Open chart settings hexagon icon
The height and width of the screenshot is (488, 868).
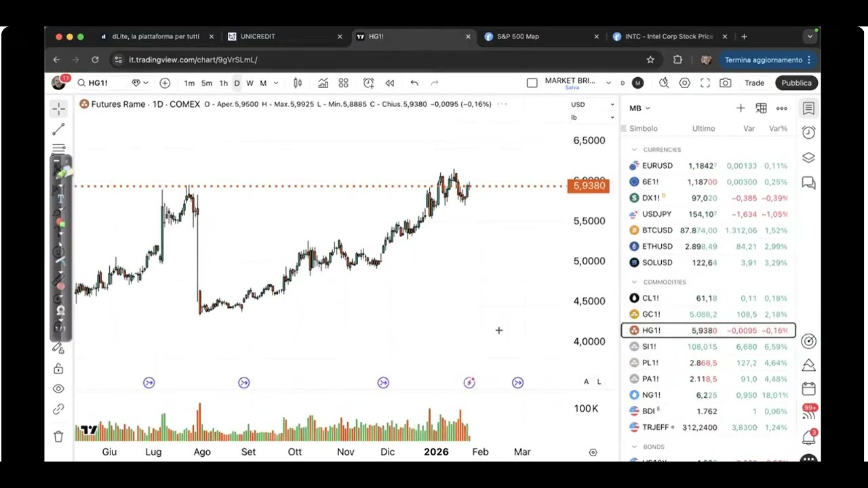point(685,83)
